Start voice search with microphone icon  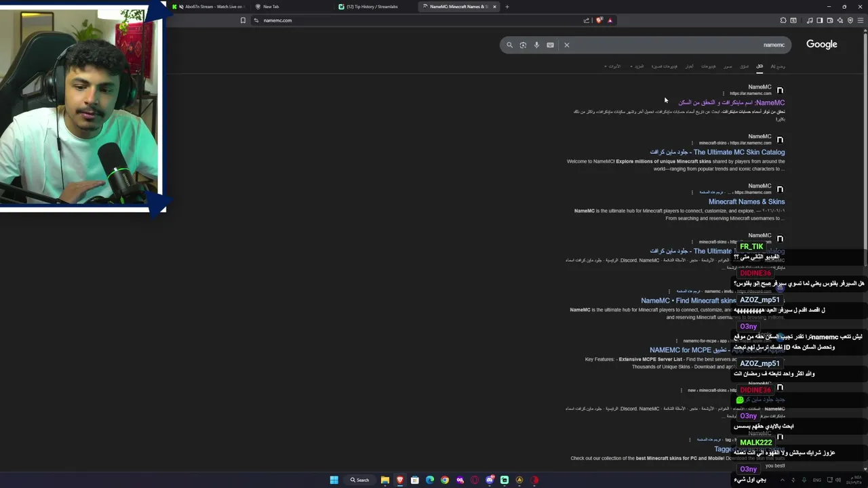pos(536,45)
